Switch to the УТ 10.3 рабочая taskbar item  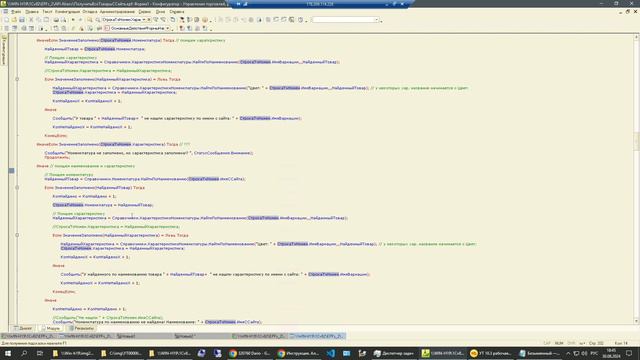491,353
